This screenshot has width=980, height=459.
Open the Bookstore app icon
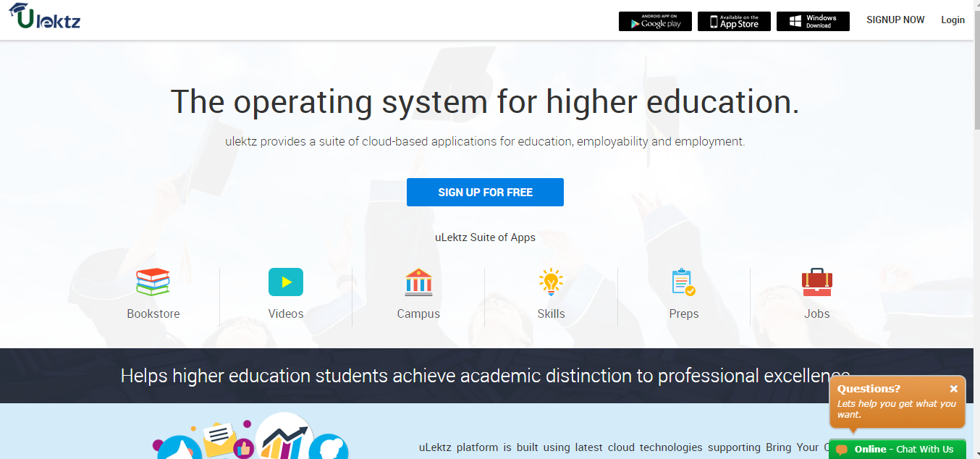[x=153, y=282]
